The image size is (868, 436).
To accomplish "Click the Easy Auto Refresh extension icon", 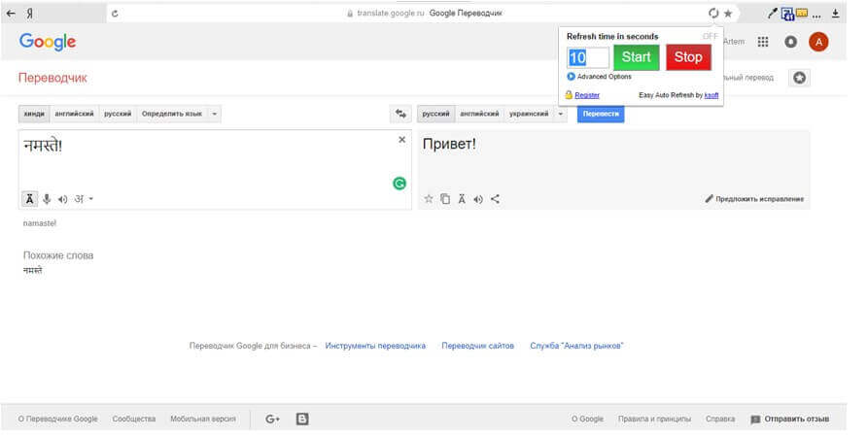I will pyautogui.click(x=713, y=14).
